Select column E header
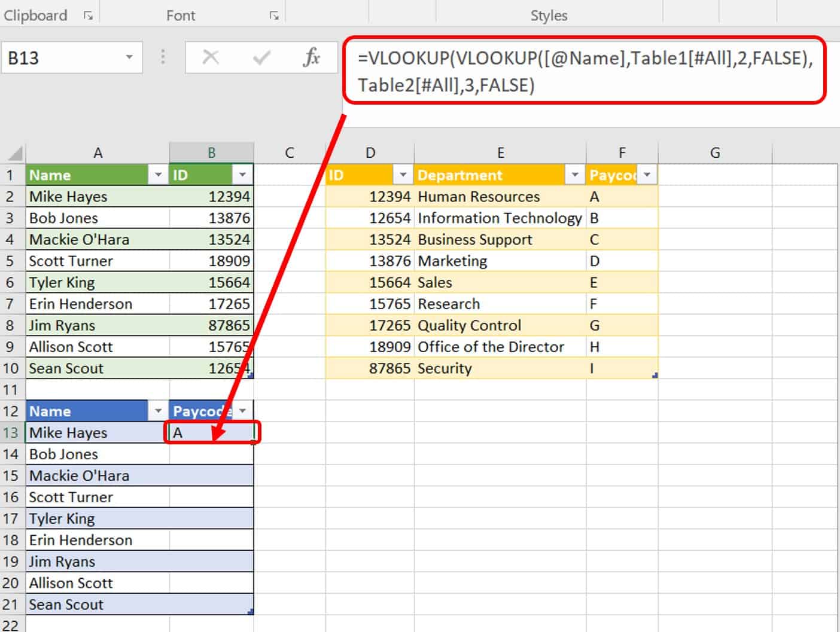Image resolution: width=840 pixels, height=632 pixels. [x=500, y=153]
